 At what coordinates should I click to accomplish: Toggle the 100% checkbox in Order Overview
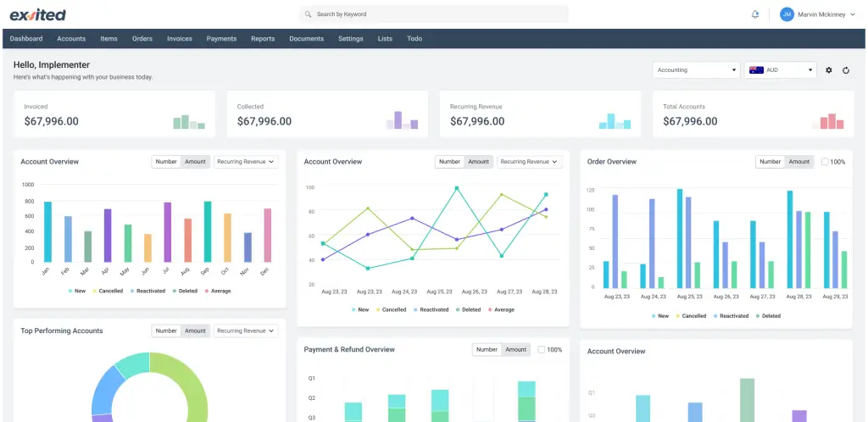pyautogui.click(x=825, y=162)
